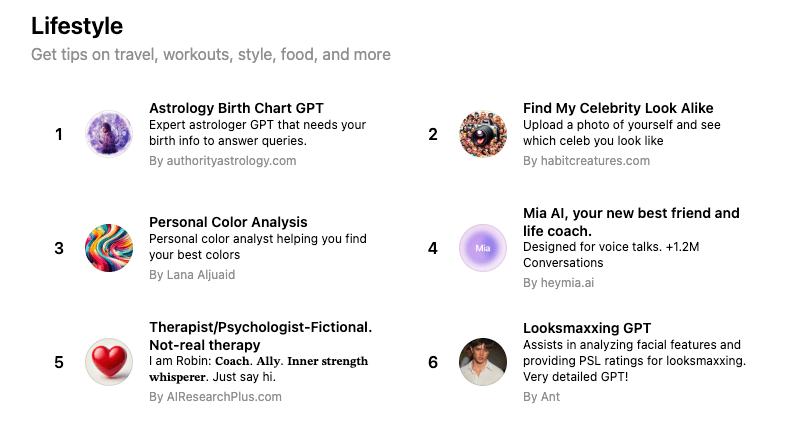
Task: Open Mia AI best friend title
Action: coord(631,213)
